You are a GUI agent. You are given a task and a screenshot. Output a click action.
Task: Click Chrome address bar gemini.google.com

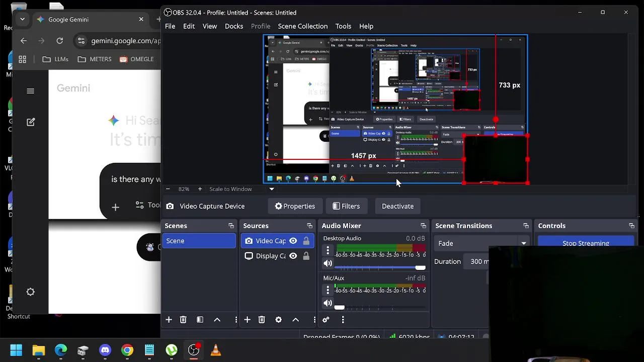click(x=126, y=41)
